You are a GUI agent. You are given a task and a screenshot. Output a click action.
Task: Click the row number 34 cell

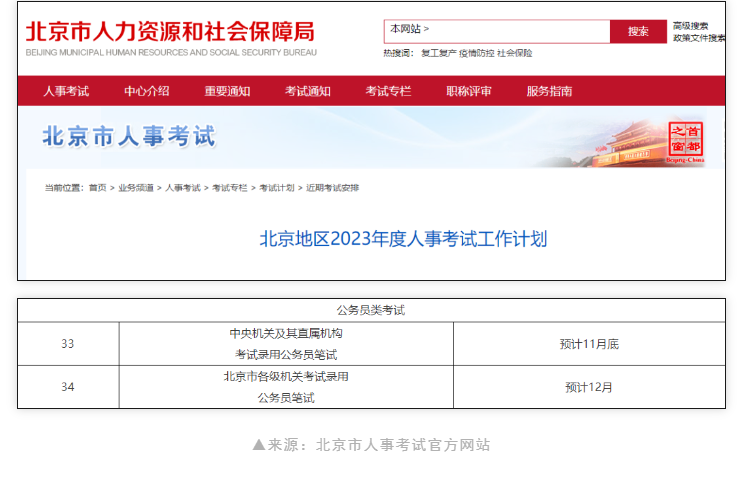[68, 387]
